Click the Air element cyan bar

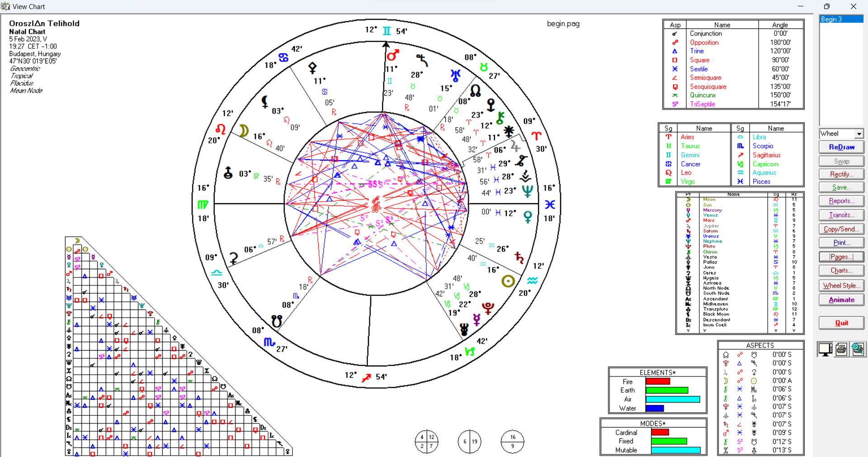click(x=672, y=400)
